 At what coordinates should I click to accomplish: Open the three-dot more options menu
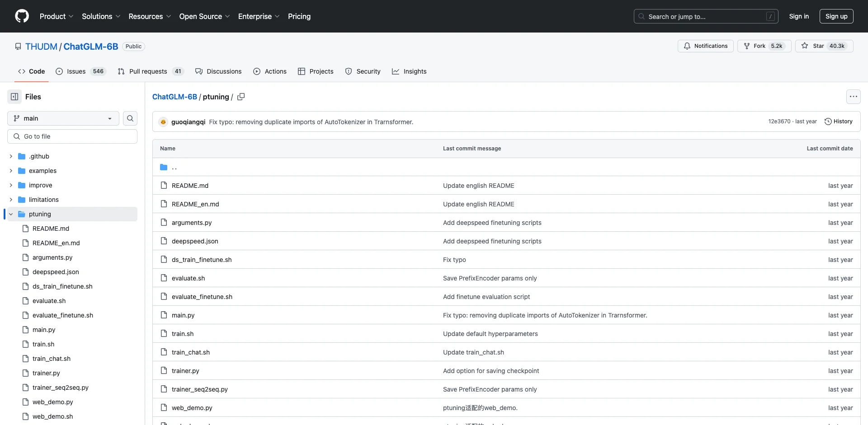[853, 97]
